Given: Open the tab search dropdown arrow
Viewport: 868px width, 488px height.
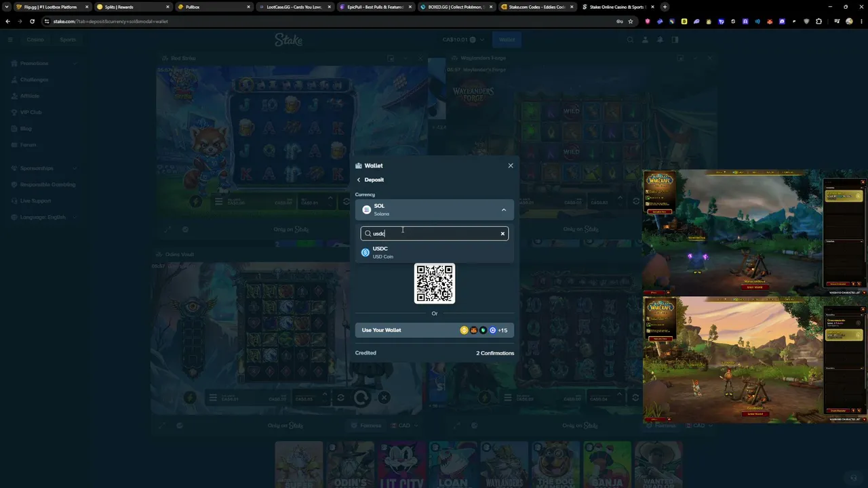Looking at the screenshot, I should pyautogui.click(x=6, y=7).
